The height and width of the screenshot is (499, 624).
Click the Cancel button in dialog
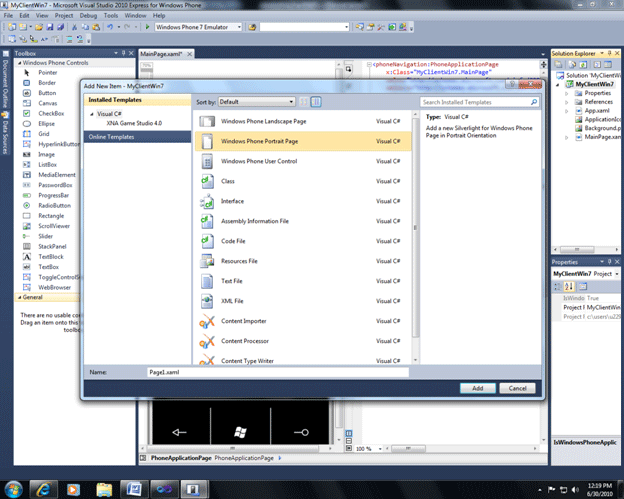click(517, 388)
